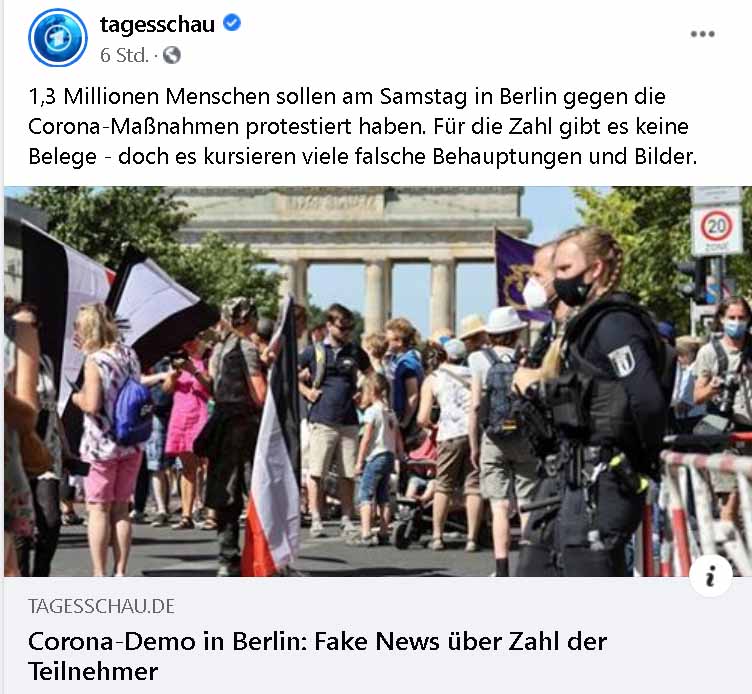Click the info 'i' icon on image
The width and height of the screenshot is (752, 694).
tap(711, 575)
